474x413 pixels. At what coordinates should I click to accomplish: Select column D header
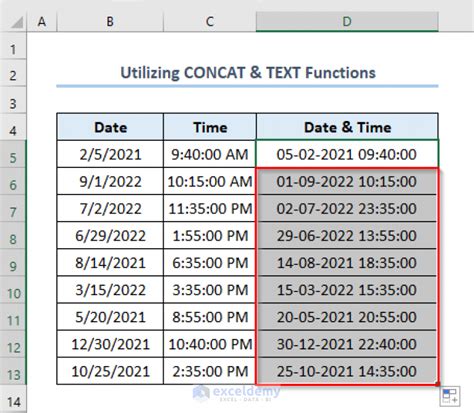click(x=347, y=22)
